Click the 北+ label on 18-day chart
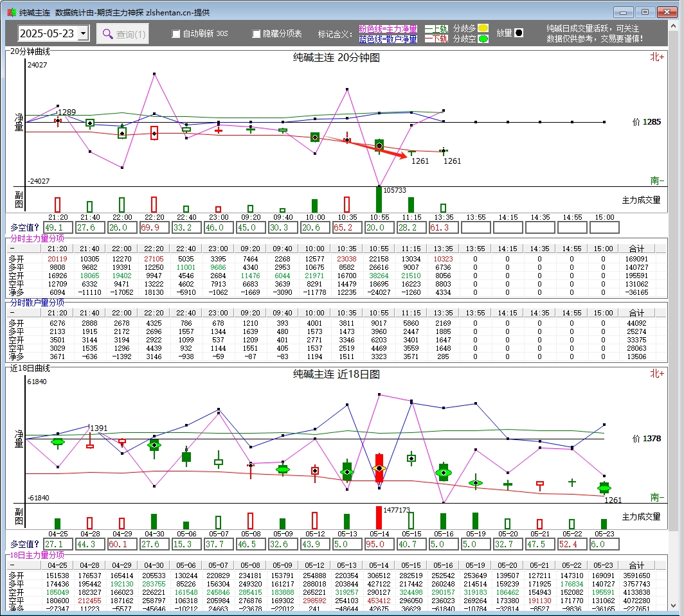 tap(657, 374)
